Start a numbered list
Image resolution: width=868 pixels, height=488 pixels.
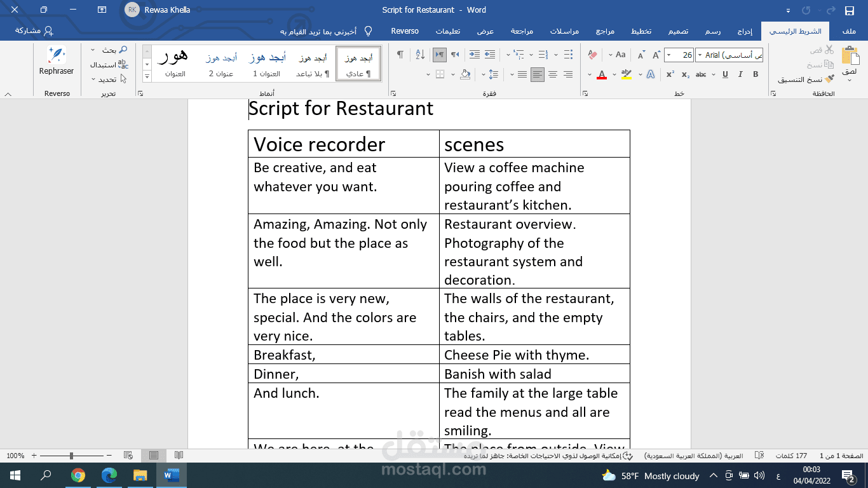(x=543, y=55)
